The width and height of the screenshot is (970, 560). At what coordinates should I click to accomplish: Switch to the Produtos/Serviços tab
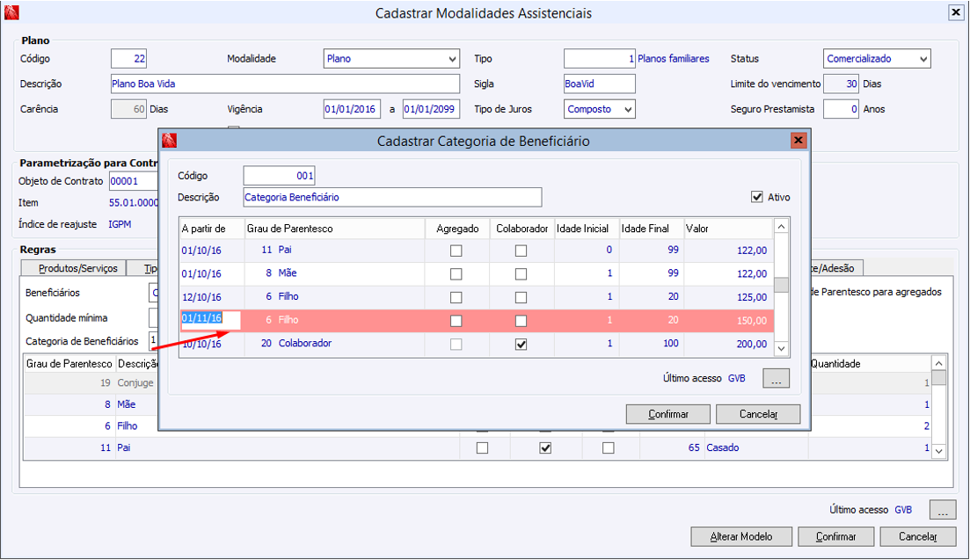[77, 268]
